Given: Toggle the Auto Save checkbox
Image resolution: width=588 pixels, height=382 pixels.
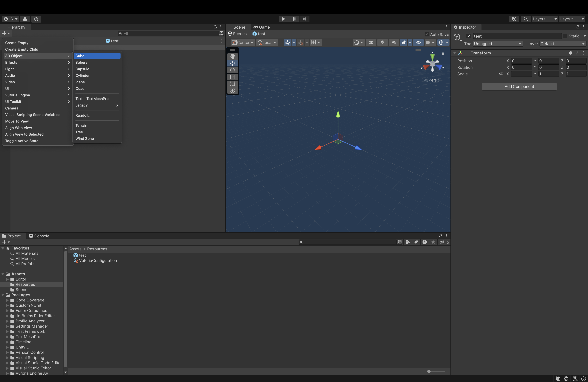Looking at the screenshot, I should (x=427, y=34).
